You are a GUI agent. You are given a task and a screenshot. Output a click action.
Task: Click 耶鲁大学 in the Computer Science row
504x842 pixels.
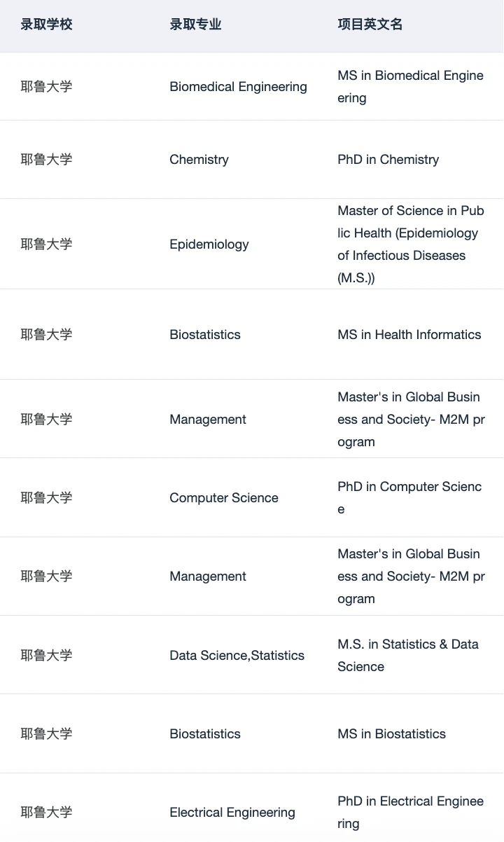click(x=46, y=498)
